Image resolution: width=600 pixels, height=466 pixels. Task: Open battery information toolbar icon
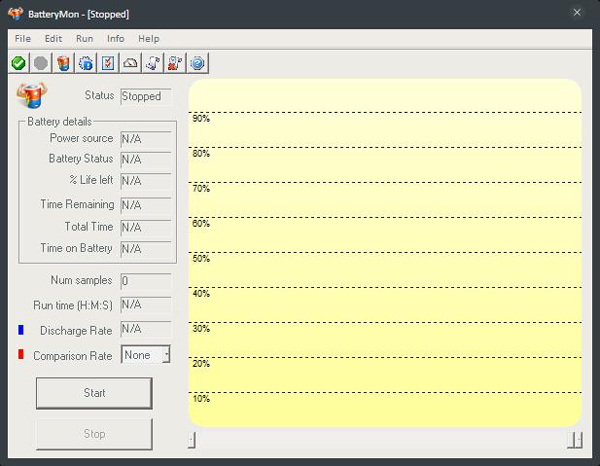pyautogui.click(x=63, y=63)
